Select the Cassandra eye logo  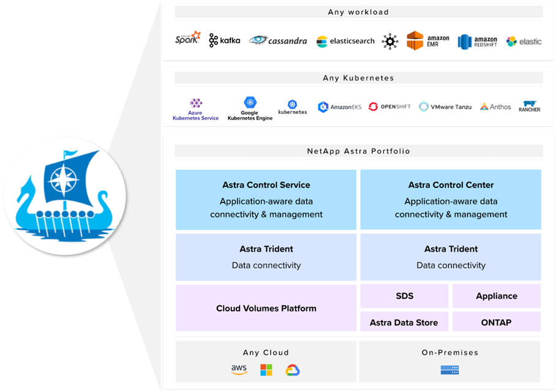click(258, 40)
